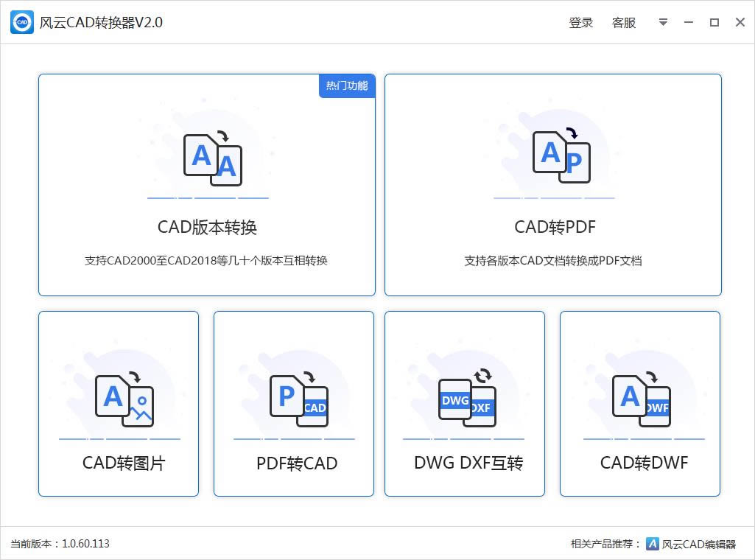Screen dimensions: 755x560
Task: Select the CAD版本转换 title text
Action: [207, 227]
